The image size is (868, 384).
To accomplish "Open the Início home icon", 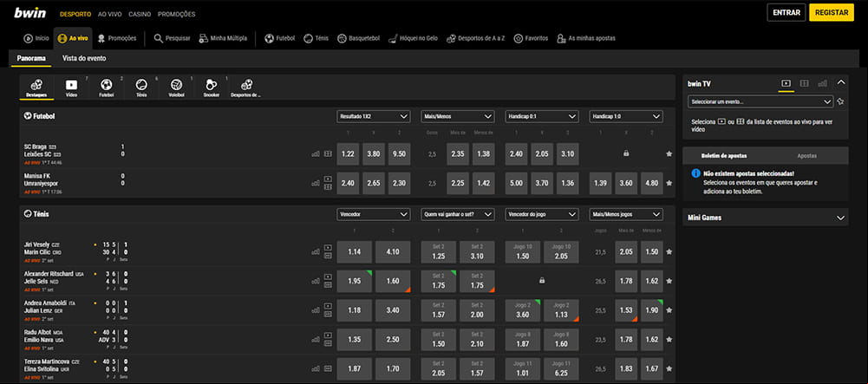I will coord(36,38).
